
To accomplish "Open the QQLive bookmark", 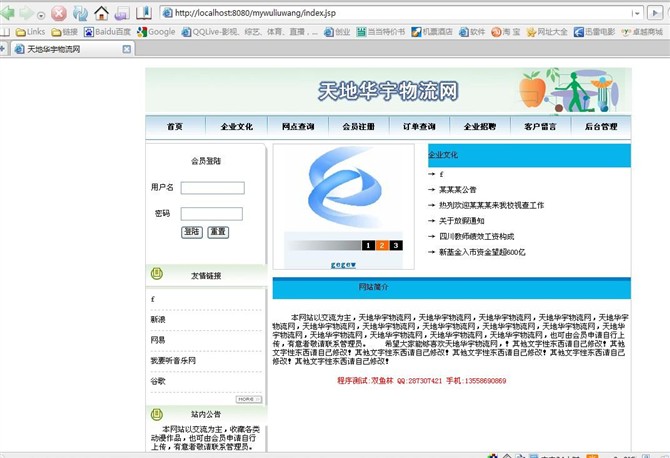I will [250, 32].
